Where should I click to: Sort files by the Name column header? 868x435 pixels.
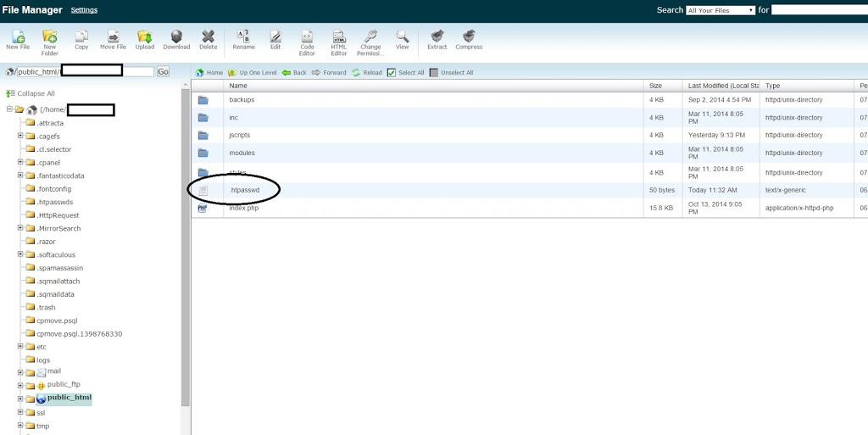tap(238, 86)
